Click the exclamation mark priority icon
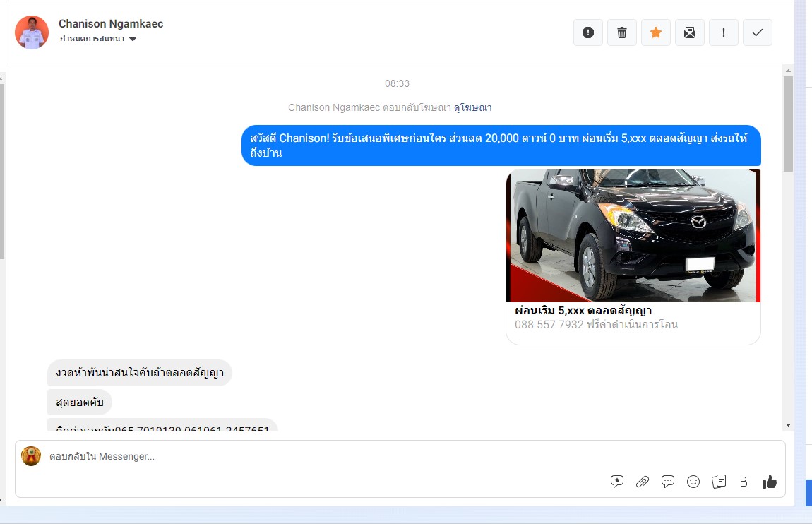 pyautogui.click(x=723, y=32)
